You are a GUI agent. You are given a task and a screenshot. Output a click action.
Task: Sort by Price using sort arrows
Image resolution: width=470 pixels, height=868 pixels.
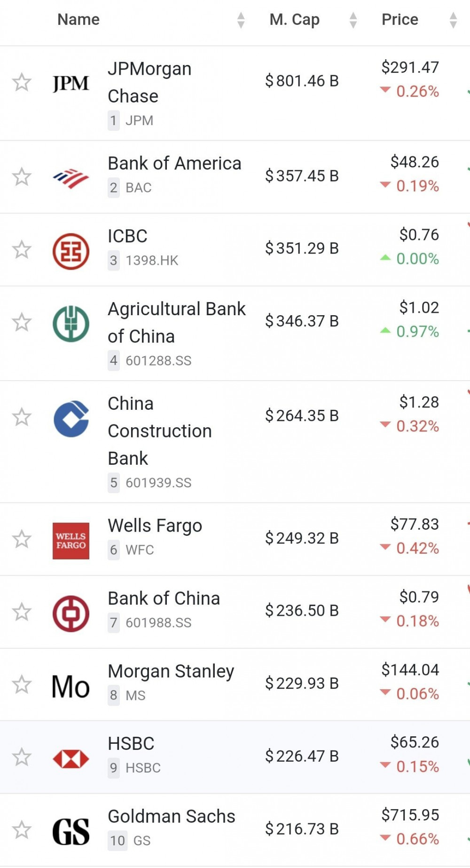pos(453,20)
